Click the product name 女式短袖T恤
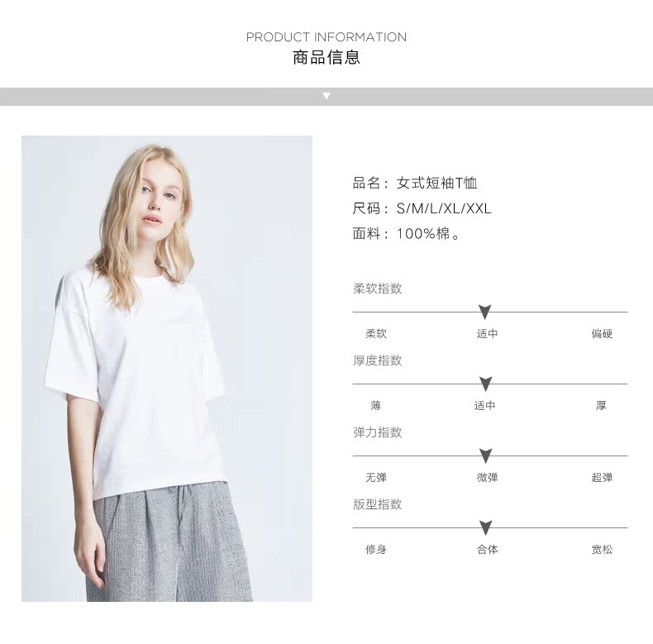This screenshot has height=644, width=653. [436, 183]
